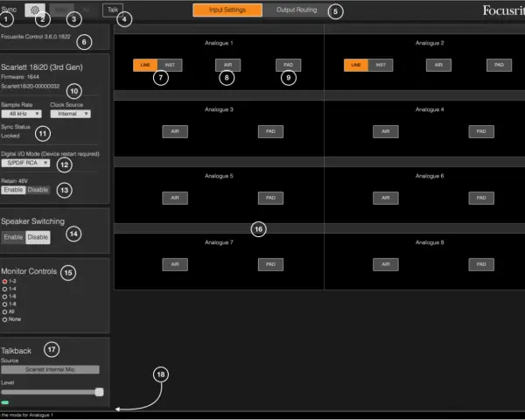Select the 1-8 Monitor Controls radio
Viewport: 525px width, 420px height.
tap(4, 304)
